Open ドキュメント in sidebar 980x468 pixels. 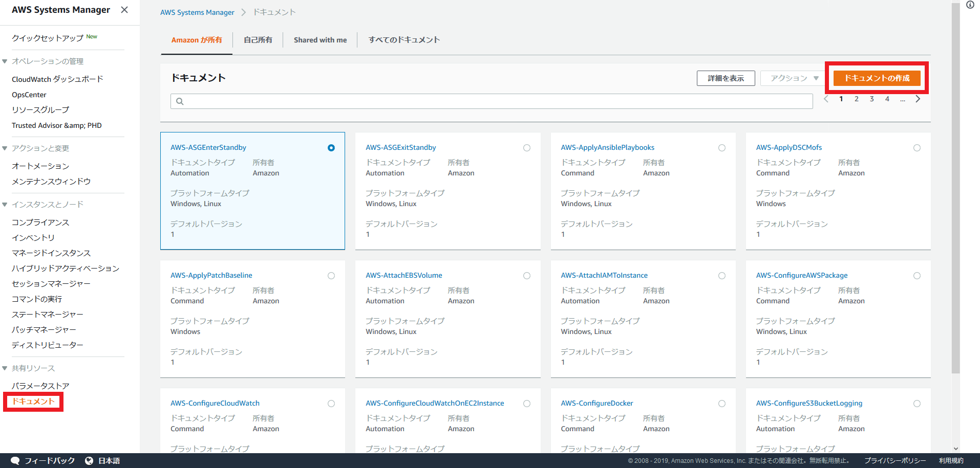click(x=33, y=402)
